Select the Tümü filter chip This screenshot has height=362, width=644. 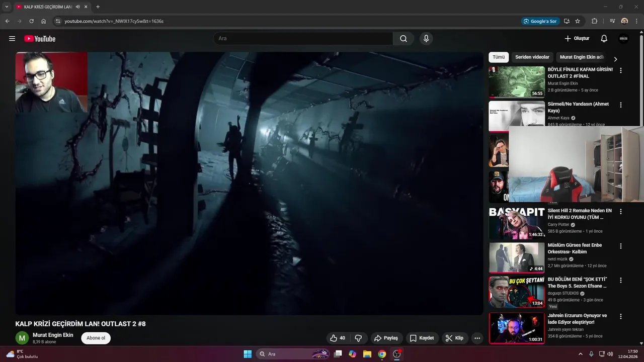[499, 57]
